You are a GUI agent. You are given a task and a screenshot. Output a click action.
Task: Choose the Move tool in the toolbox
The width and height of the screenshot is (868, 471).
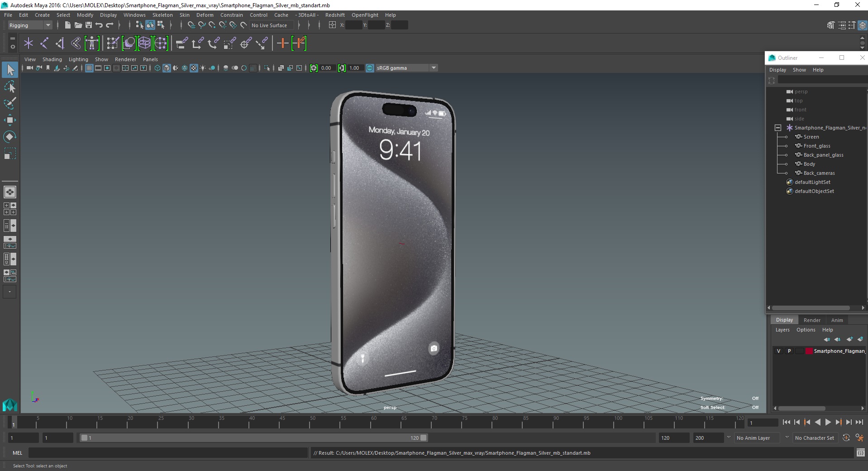(x=10, y=120)
